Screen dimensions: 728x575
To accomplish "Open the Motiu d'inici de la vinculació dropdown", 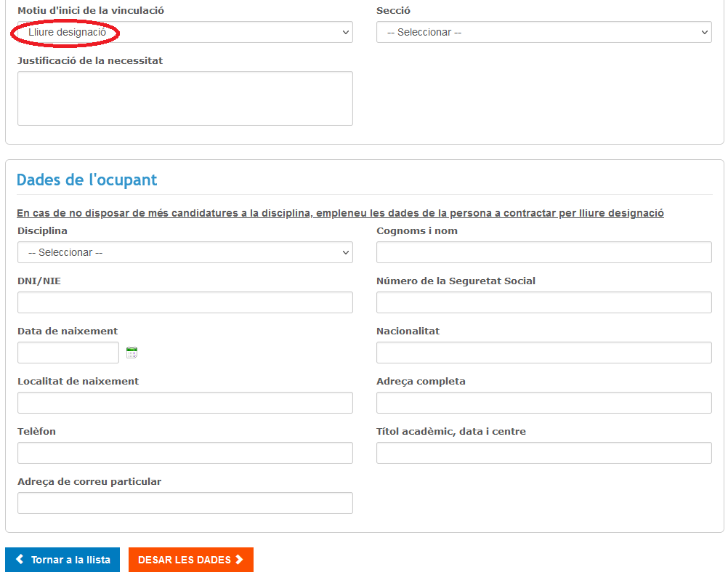I will pyautogui.click(x=185, y=32).
